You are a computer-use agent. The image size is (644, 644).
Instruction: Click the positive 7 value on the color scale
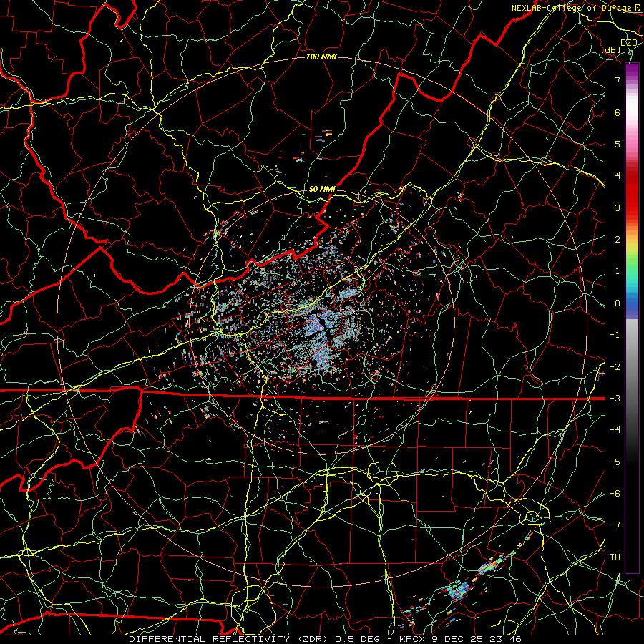(x=618, y=80)
